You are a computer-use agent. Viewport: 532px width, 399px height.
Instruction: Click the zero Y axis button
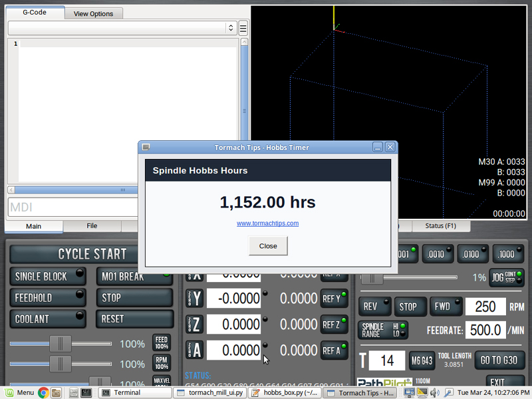click(194, 297)
